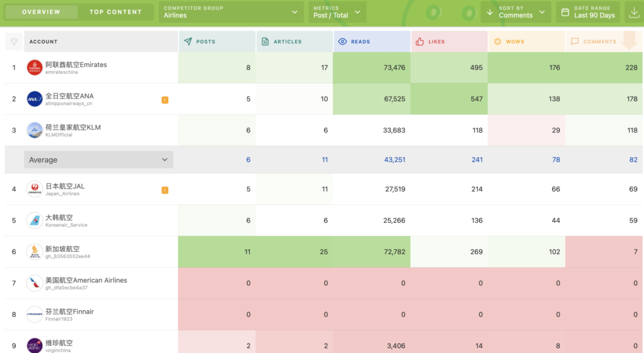Click the document Articles icon
Screen dimensions: 644x353
tap(265, 41)
